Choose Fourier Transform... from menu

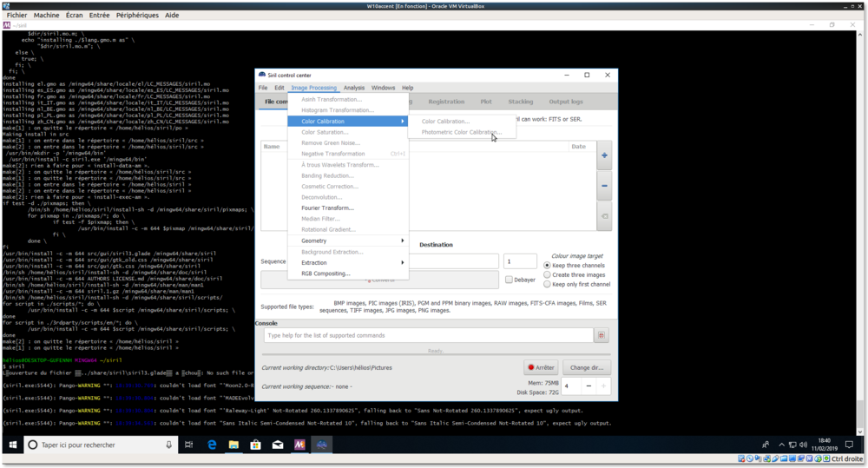[x=348, y=208]
